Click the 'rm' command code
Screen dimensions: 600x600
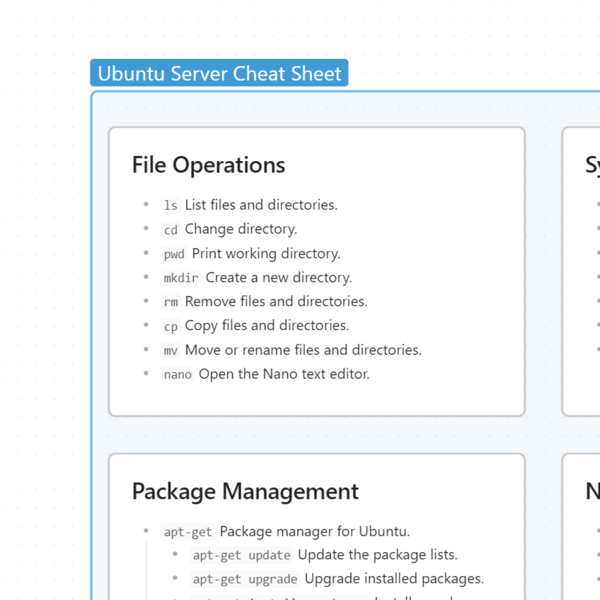(x=171, y=302)
